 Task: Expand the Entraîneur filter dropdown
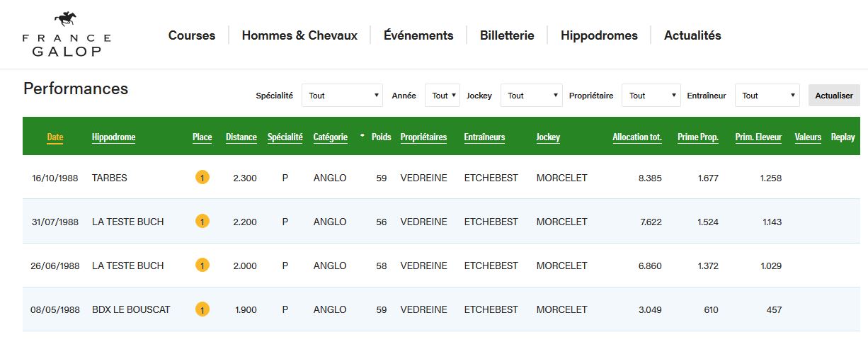pyautogui.click(x=767, y=96)
